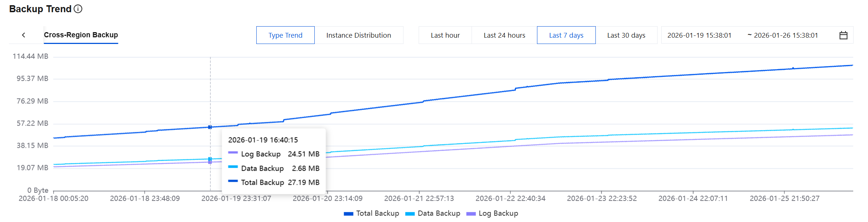This screenshot has width=868, height=222.
Task: Select the Last 7 days range
Action: (566, 35)
